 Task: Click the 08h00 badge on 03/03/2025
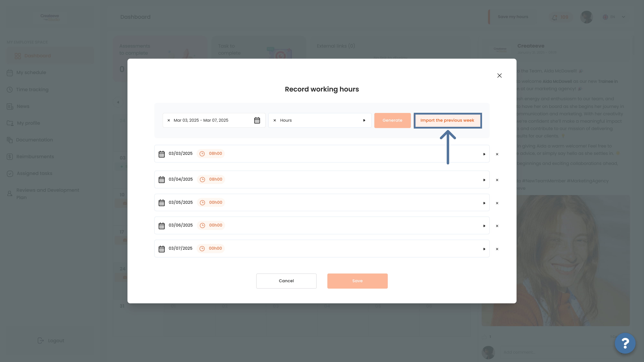(211, 154)
